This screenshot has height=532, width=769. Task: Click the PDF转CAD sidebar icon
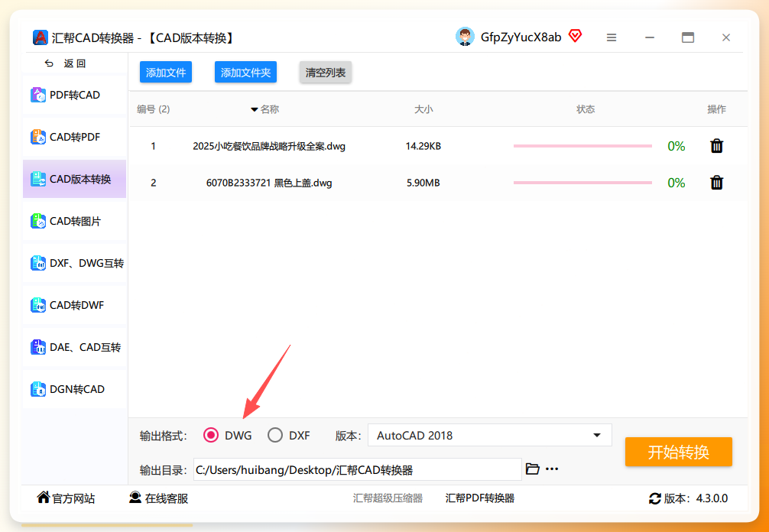coord(38,95)
